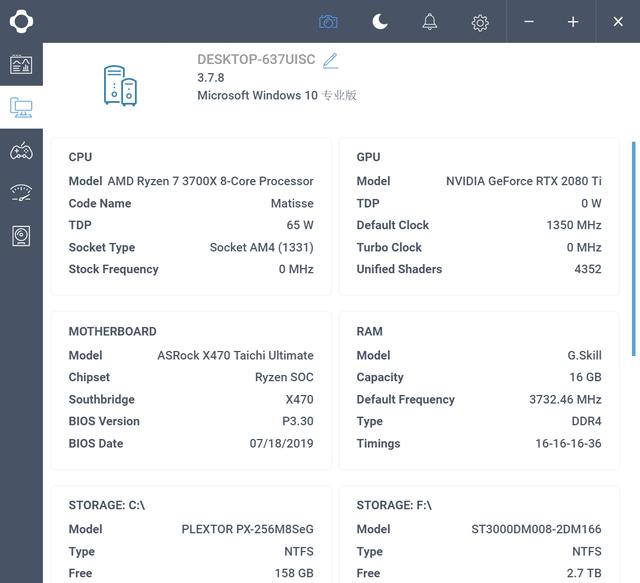Click the 1350 MHz default clock value
The image size is (640, 583).
tap(573, 225)
